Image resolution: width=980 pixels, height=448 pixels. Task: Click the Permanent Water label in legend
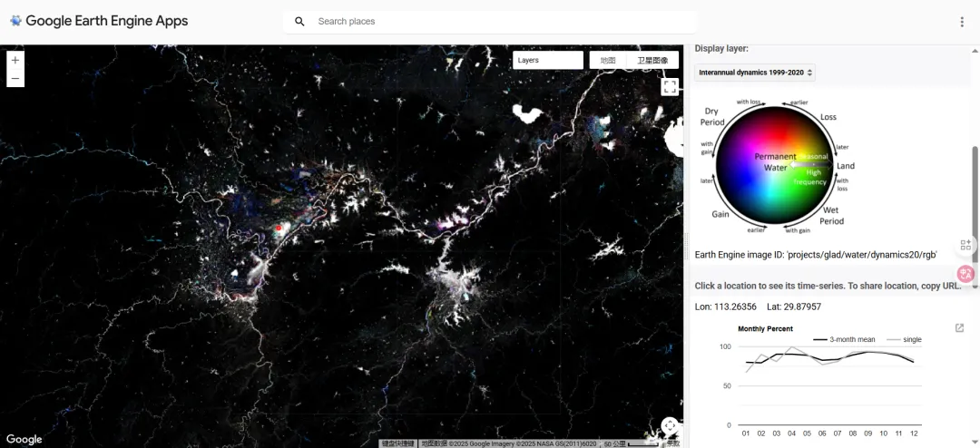[x=775, y=161]
